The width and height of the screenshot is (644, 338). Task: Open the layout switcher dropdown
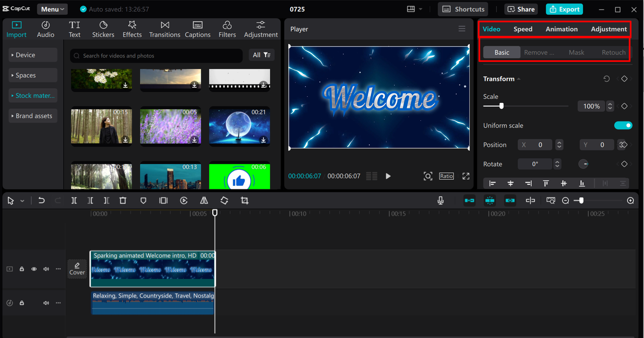[415, 9]
